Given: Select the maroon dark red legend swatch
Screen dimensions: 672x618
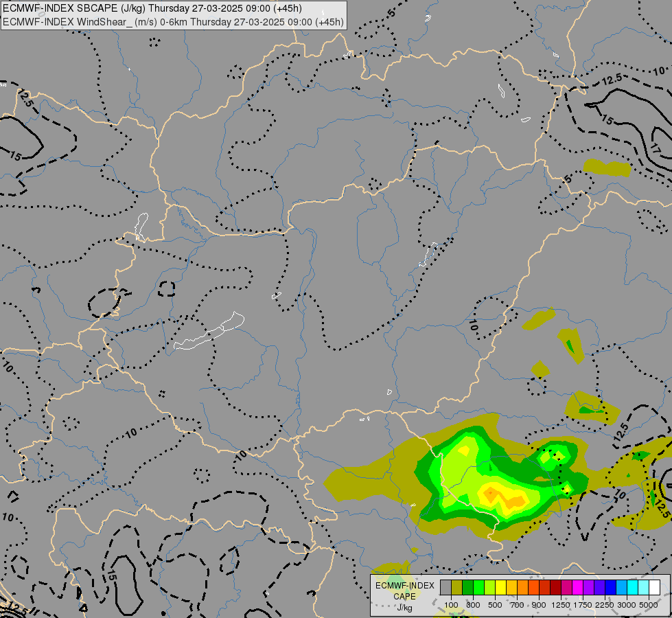Looking at the screenshot, I should (555, 588).
